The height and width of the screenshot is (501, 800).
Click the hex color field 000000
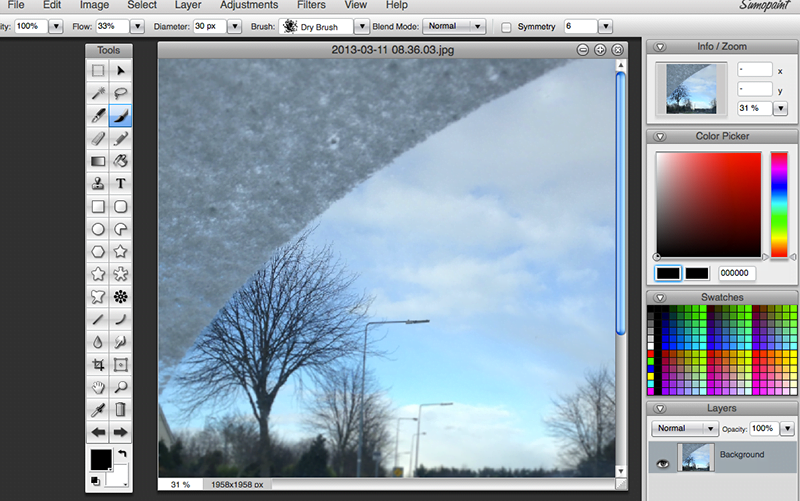[x=737, y=273]
